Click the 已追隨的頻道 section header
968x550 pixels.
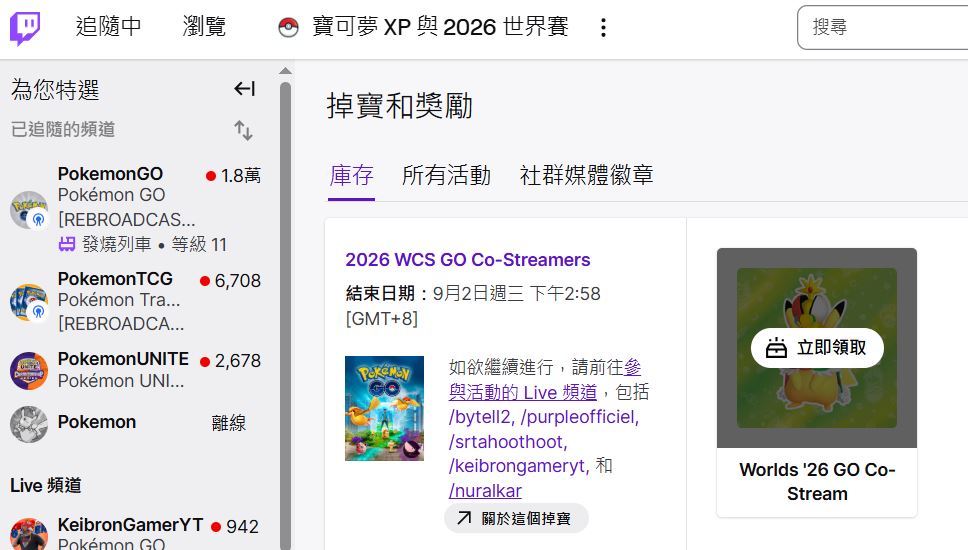[63, 129]
